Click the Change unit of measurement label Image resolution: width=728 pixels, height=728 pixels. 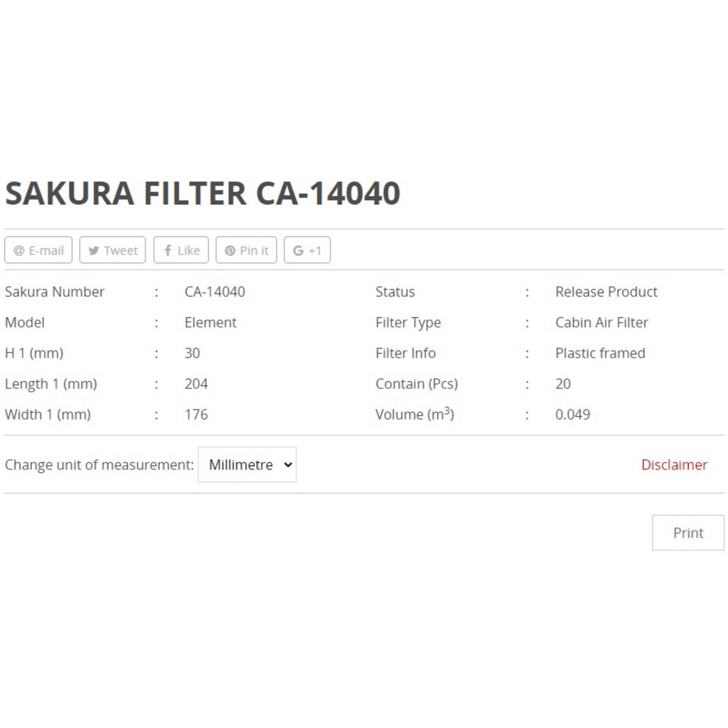(99, 465)
